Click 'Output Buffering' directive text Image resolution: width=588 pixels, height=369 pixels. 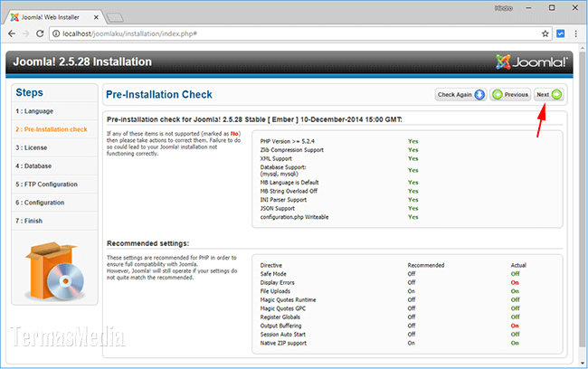click(280, 326)
